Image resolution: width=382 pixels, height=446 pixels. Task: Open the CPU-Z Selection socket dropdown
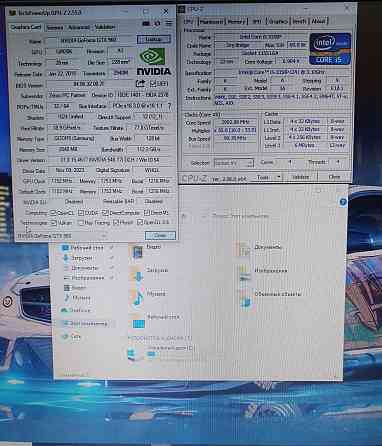(234, 163)
